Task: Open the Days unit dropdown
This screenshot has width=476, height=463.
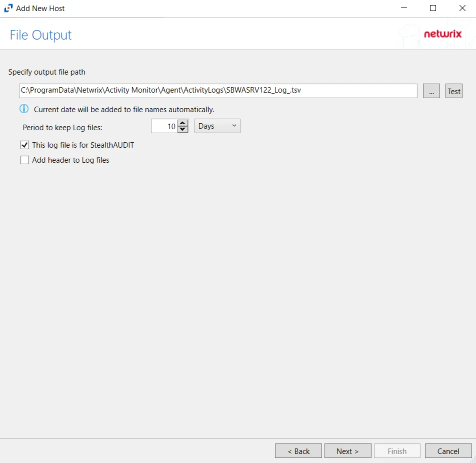Action: [x=217, y=126]
